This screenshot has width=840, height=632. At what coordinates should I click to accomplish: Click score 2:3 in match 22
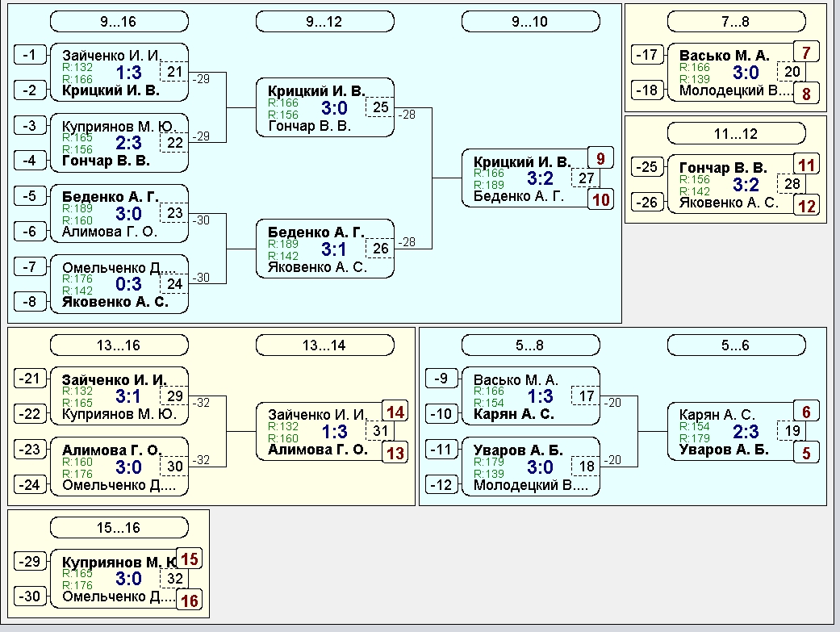[x=128, y=143]
